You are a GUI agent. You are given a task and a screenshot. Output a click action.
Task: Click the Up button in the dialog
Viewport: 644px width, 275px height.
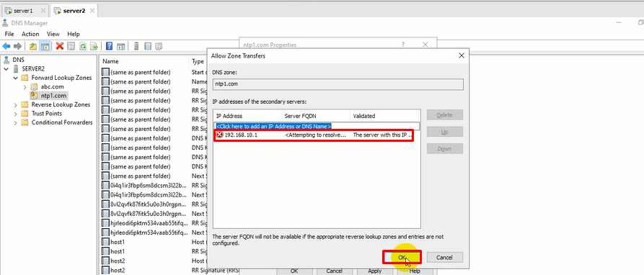(x=445, y=132)
